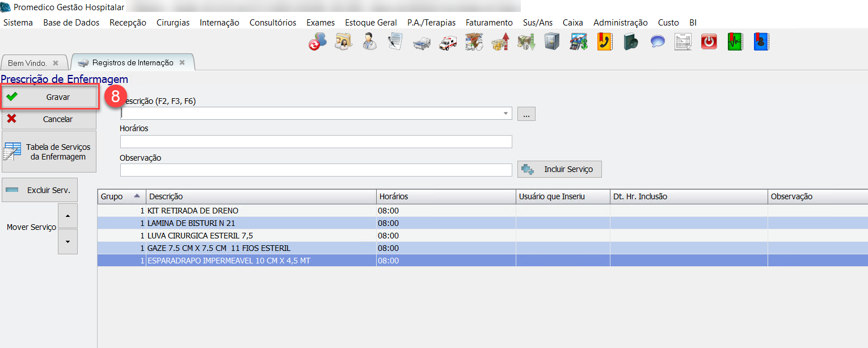Move selected service down with arrow
Screen dimensions: 868x348
[x=68, y=241]
